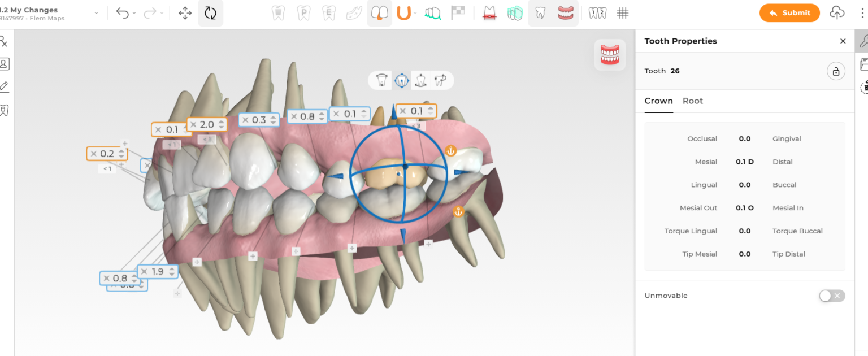868x356 pixels.
Task: Click the pencil edit tool in sidebar
Action: click(x=5, y=86)
